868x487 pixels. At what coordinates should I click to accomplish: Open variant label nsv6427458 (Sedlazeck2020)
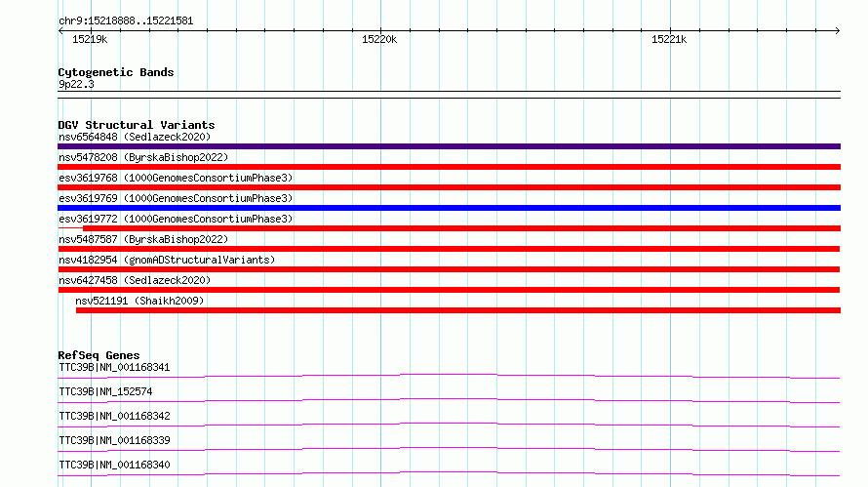[x=135, y=280]
